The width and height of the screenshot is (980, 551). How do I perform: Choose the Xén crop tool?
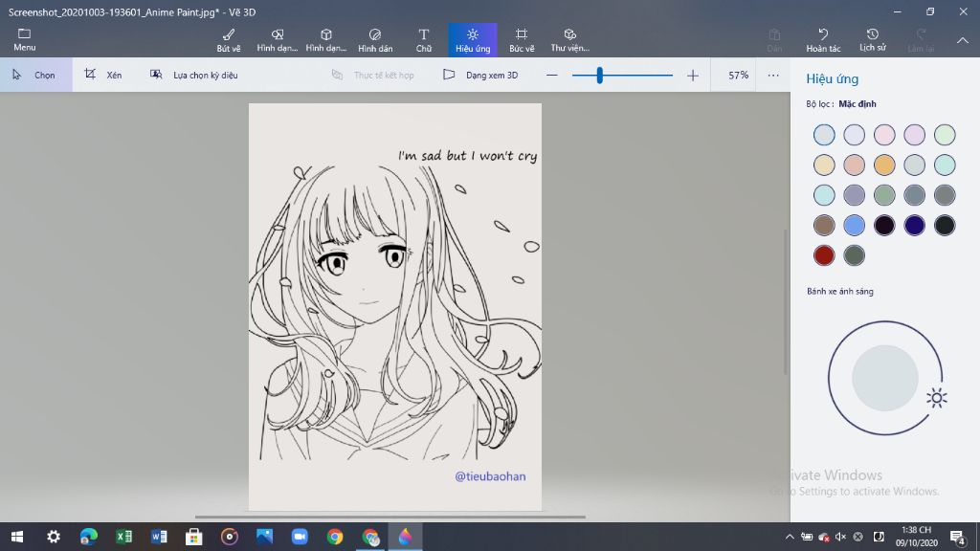(103, 75)
